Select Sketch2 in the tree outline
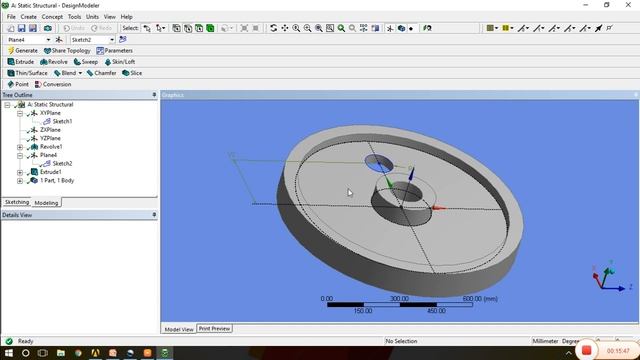The width and height of the screenshot is (640, 360). [x=62, y=163]
